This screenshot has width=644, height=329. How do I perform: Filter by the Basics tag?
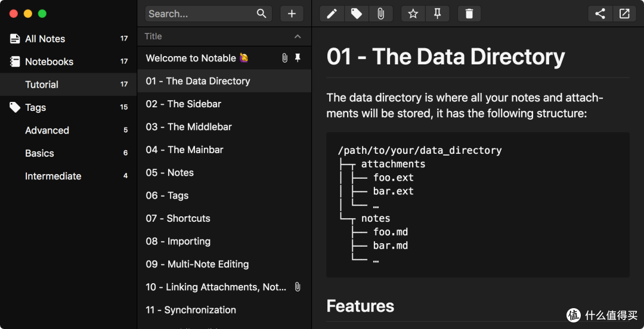[x=68, y=153]
